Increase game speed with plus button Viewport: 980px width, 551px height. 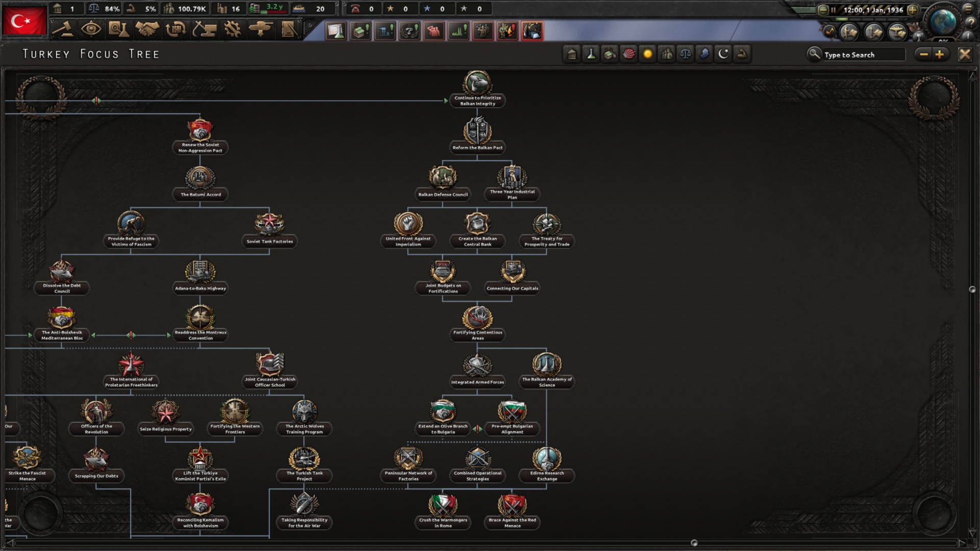coord(913,10)
